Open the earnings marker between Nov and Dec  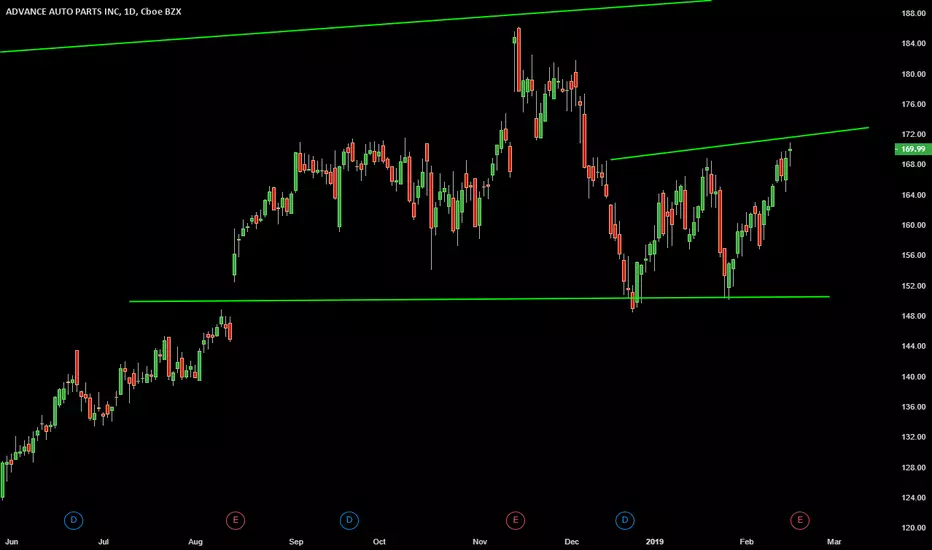515,520
